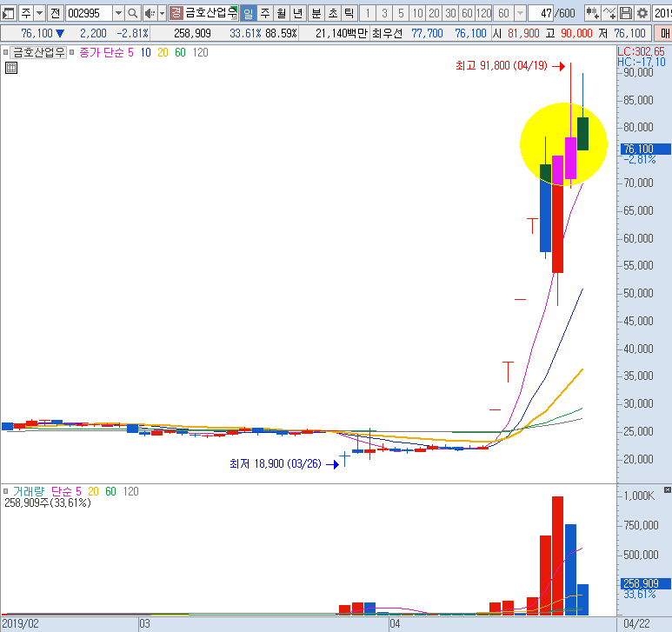Screen dimensions: 672x632
Task: Switch chart to weekly period 주
Action: (265, 13)
